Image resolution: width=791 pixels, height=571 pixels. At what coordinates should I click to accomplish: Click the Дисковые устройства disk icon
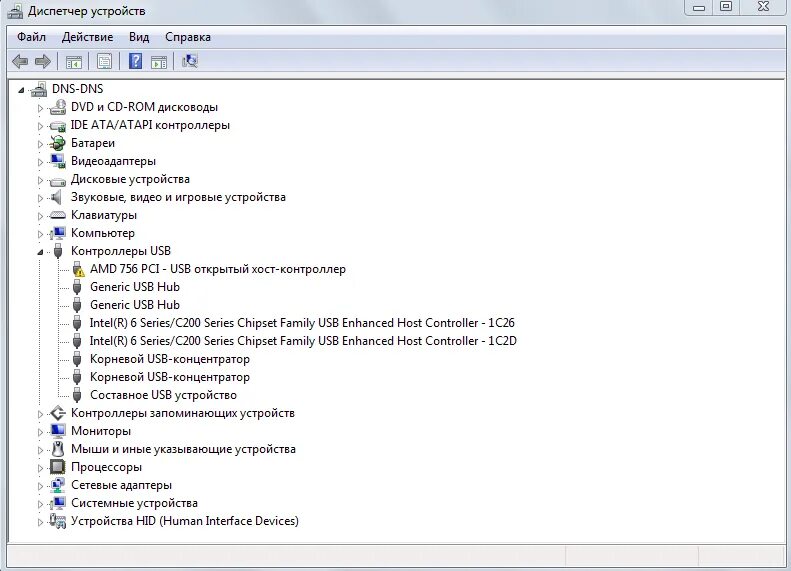coord(58,180)
